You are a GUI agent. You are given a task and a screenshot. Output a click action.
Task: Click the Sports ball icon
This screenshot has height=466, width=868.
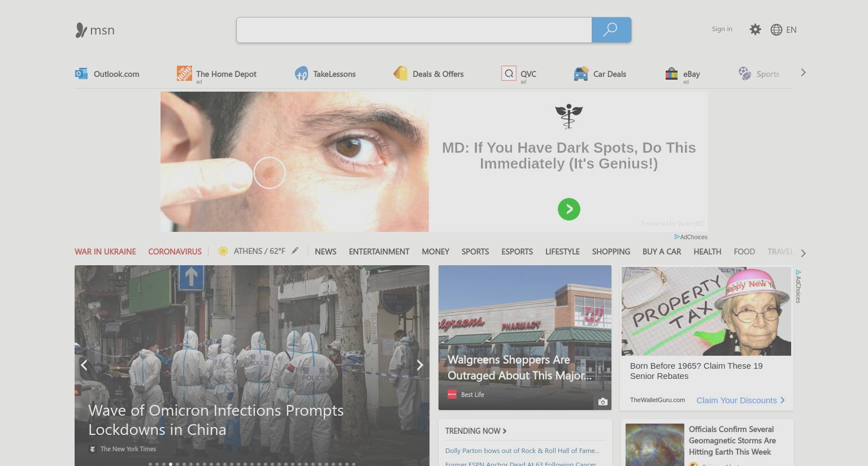pos(745,74)
